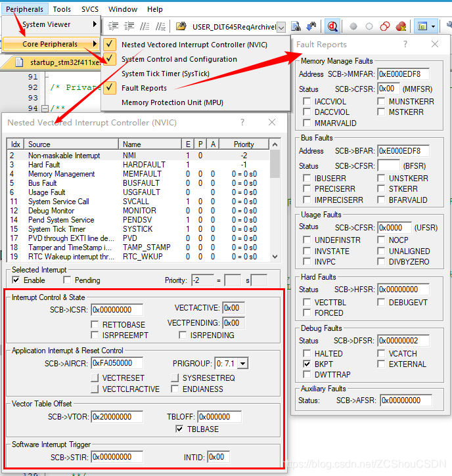Select System Control and Configuration entry
This screenshot has height=476, width=452.
tap(195, 59)
